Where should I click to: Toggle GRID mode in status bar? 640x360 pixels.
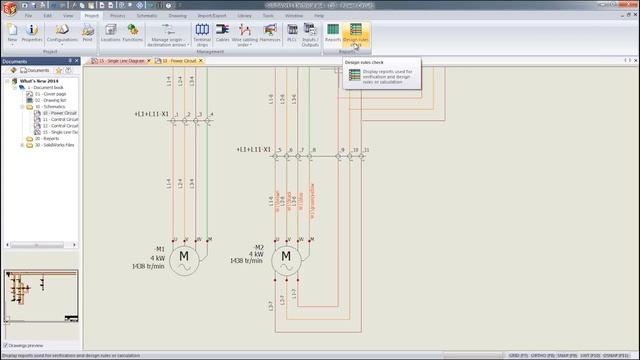[518, 356]
